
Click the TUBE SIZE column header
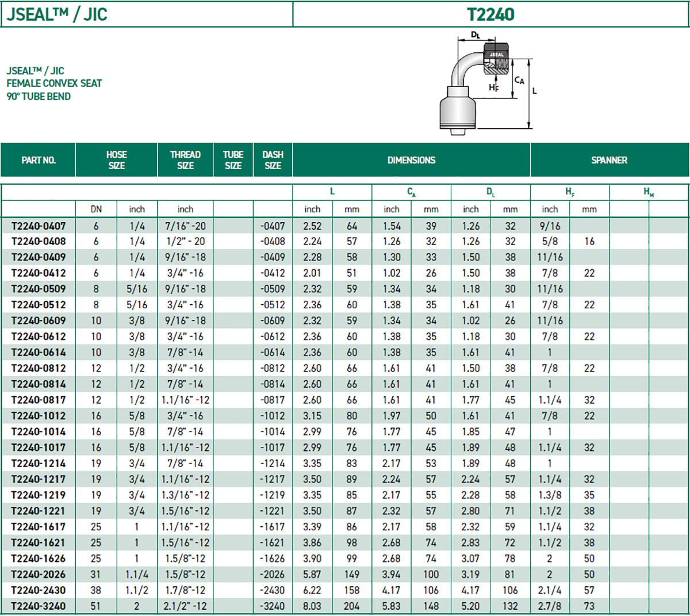click(233, 160)
